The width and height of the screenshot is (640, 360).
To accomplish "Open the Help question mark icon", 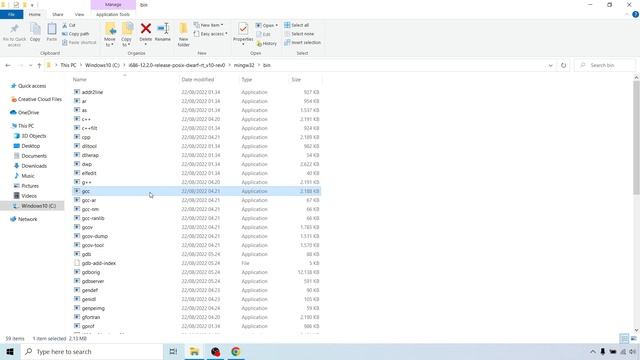I will point(635,14).
